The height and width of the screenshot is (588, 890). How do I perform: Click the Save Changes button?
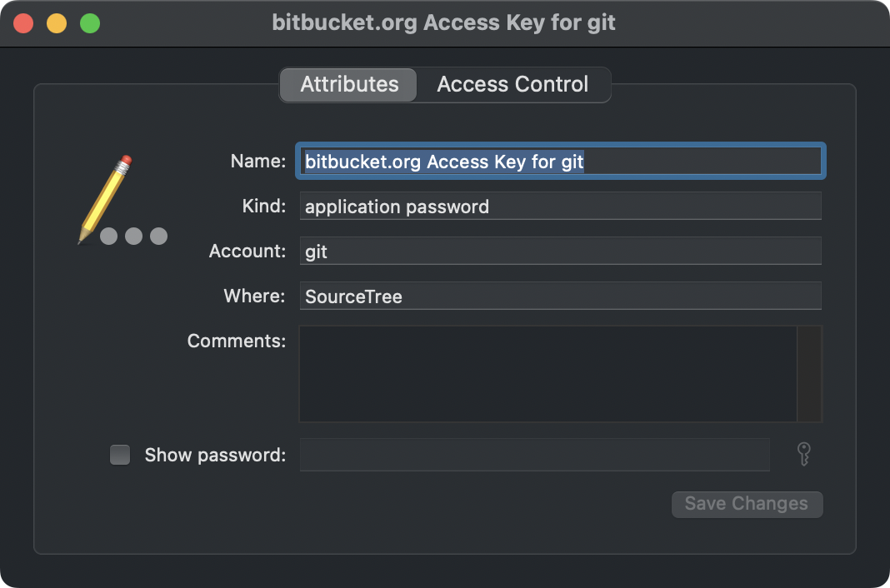[747, 504]
